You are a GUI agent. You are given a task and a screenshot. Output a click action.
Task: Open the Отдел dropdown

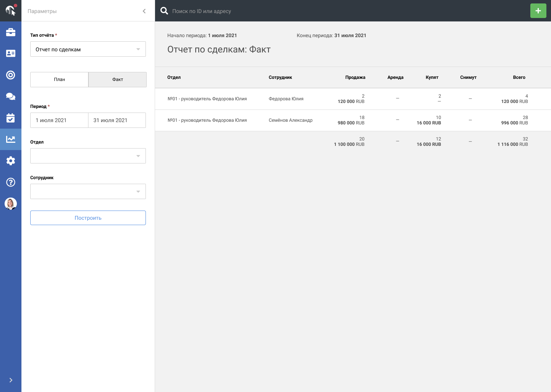tap(88, 156)
